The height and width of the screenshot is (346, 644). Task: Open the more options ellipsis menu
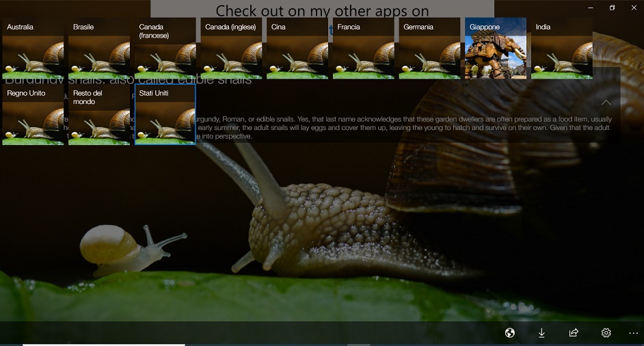pos(633,333)
